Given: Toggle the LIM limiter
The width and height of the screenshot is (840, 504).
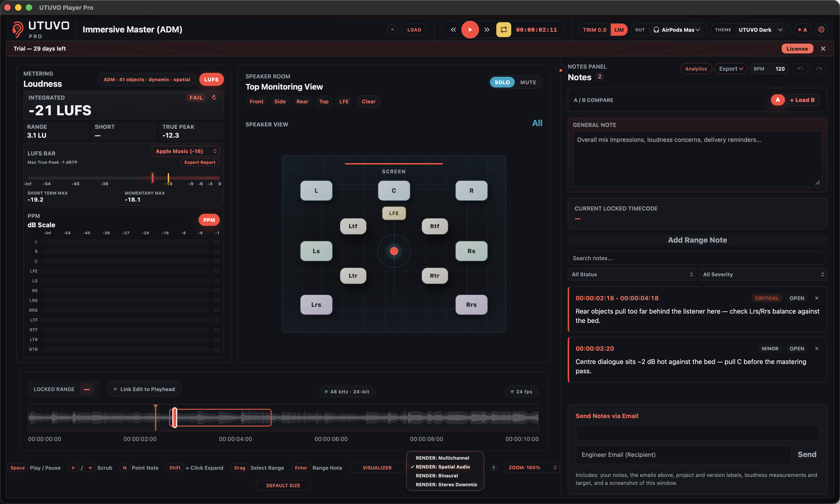Looking at the screenshot, I should tap(619, 30).
